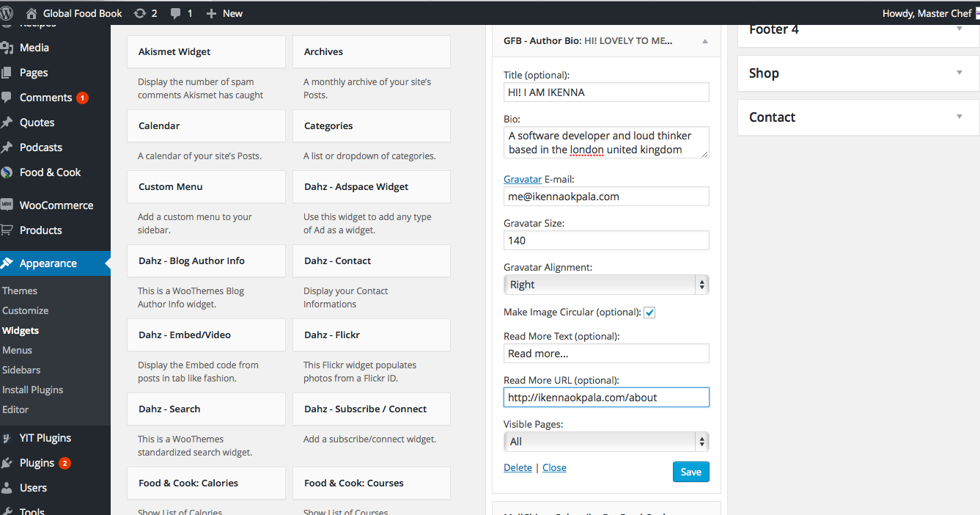
Task: Click the New menu in admin bar
Action: (x=232, y=13)
